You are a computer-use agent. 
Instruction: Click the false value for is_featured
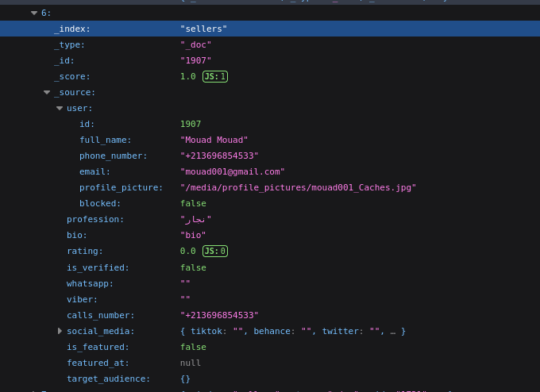tap(193, 347)
